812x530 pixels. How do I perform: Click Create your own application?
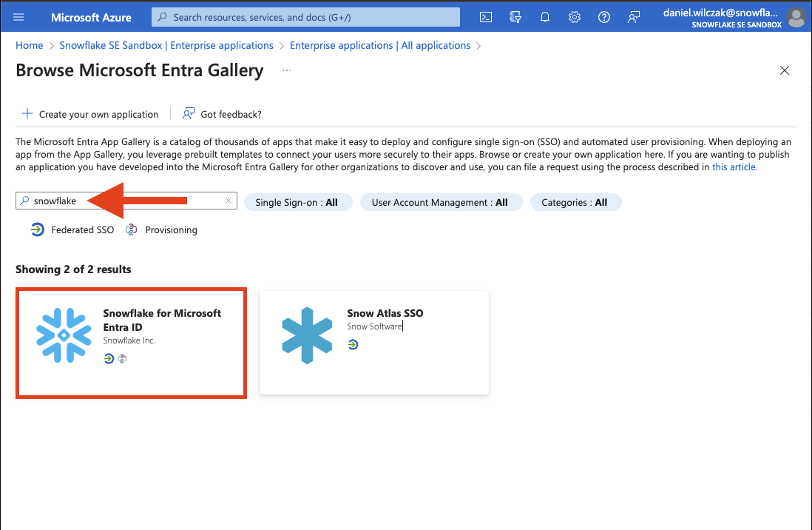click(x=89, y=114)
